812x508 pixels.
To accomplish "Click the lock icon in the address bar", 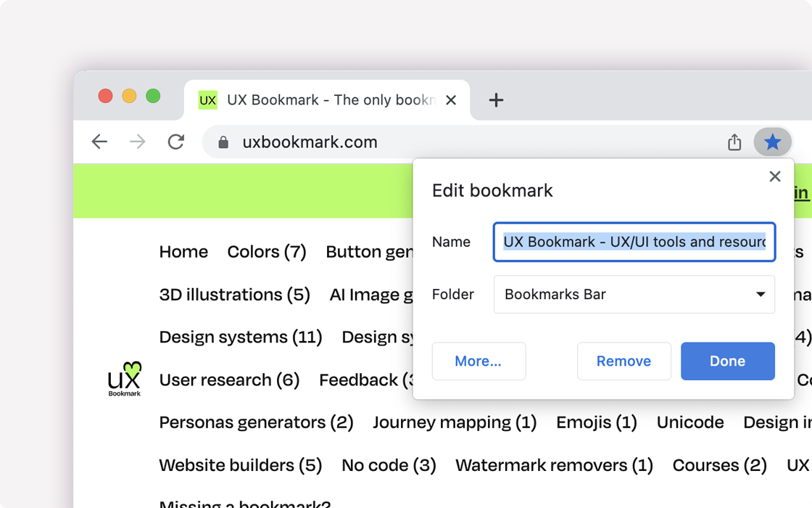I will (223, 142).
